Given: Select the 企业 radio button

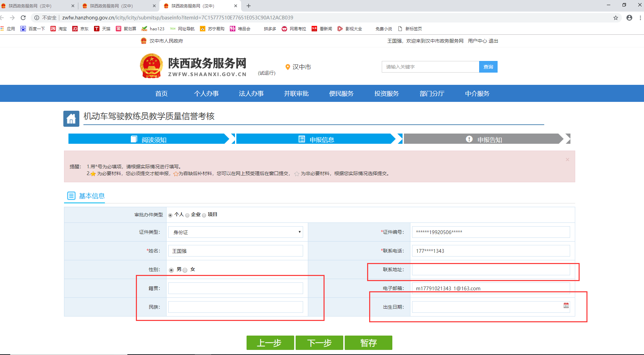Looking at the screenshot, I should [x=187, y=215].
